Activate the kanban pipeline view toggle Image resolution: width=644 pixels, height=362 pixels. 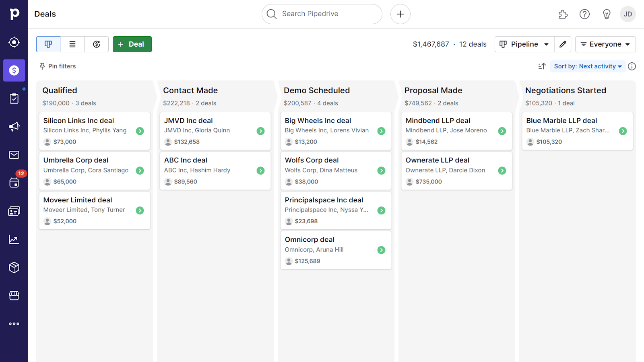[48, 44]
